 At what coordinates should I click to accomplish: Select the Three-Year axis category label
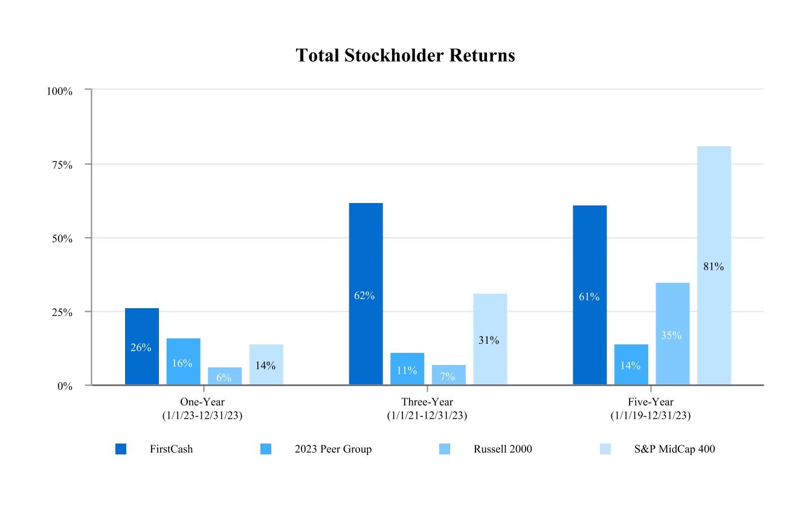coord(427,408)
